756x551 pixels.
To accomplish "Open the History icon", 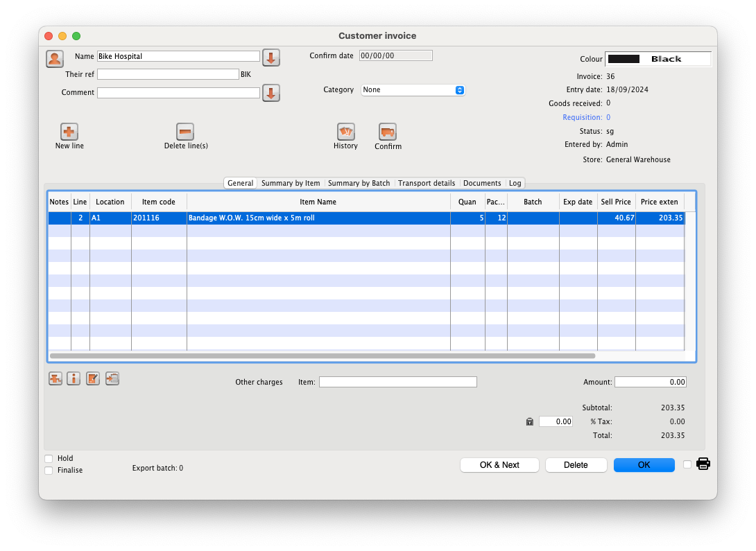I will tap(345, 132).
